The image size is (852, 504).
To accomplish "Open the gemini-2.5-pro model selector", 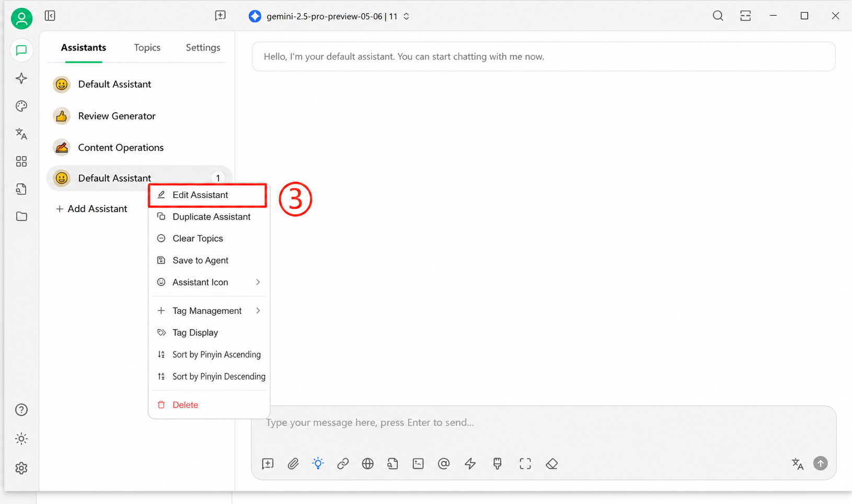I will pos(329,16).
